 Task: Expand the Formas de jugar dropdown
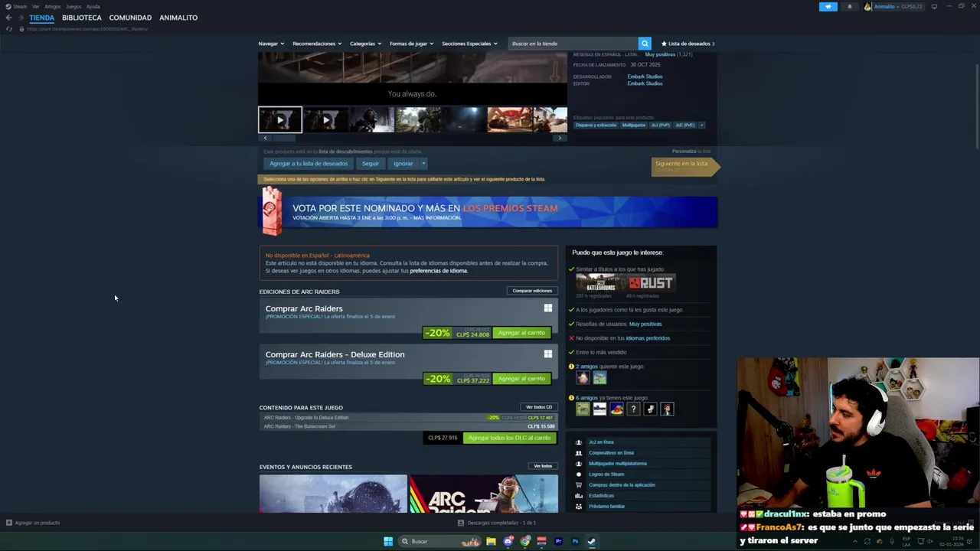click(412, 44)
